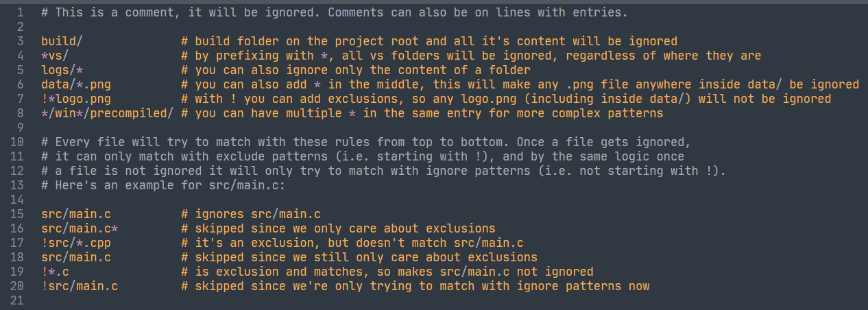This screenshot has height=310, width=868.
Task: Click the */win*/precompiled/ pattern
Action: tap(107, 113)
